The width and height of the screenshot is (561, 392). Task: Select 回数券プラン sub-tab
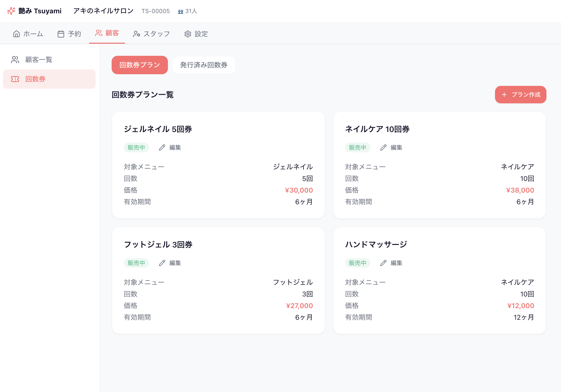point(140,65)
